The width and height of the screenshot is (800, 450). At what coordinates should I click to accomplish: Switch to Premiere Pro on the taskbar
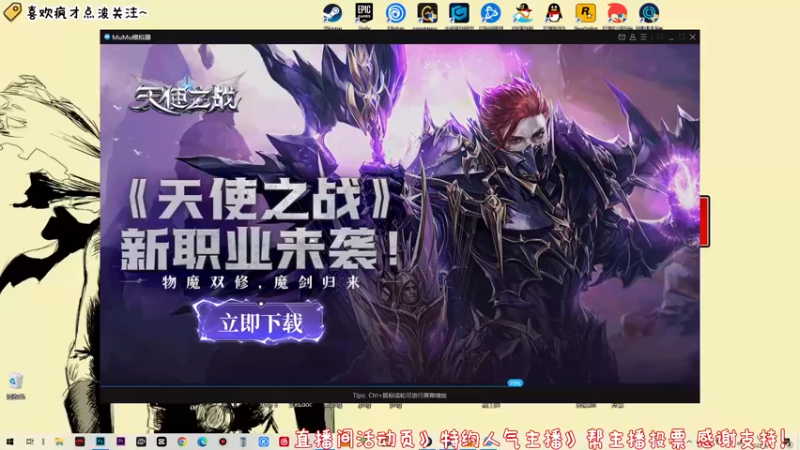[120, 442]
